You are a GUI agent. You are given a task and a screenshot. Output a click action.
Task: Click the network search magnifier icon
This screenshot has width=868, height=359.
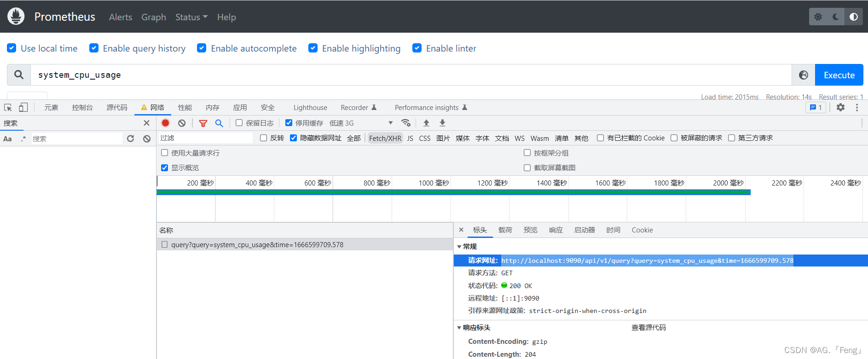(219, 123)
